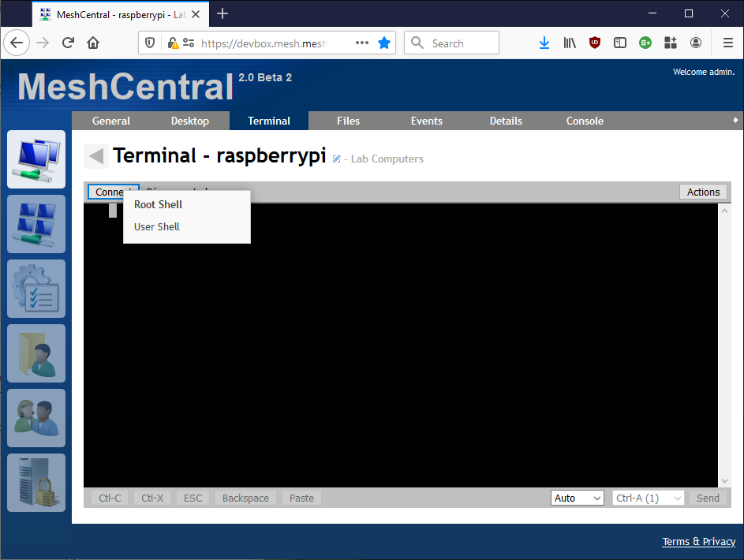Click the Send button
This screenshot has width=744, height=560.
coord(708,498)
